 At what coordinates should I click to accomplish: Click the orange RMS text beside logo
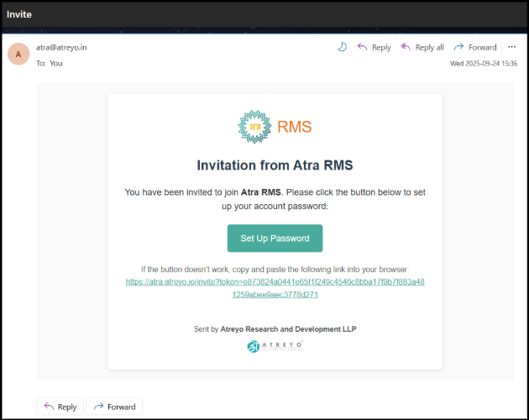(x=294, y=127)
